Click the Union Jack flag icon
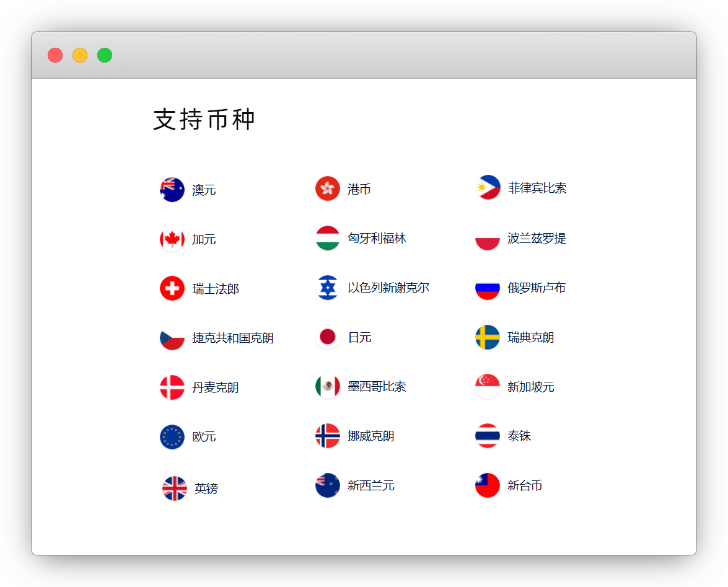 point(174,488)
